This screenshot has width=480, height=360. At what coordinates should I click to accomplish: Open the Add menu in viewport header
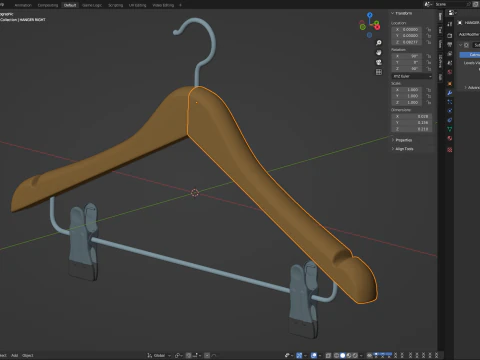(15, 355)
